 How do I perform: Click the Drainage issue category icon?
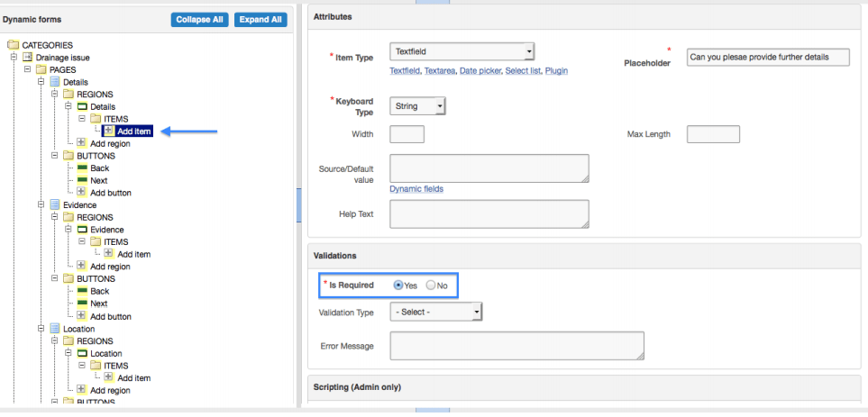pos(27,58)
